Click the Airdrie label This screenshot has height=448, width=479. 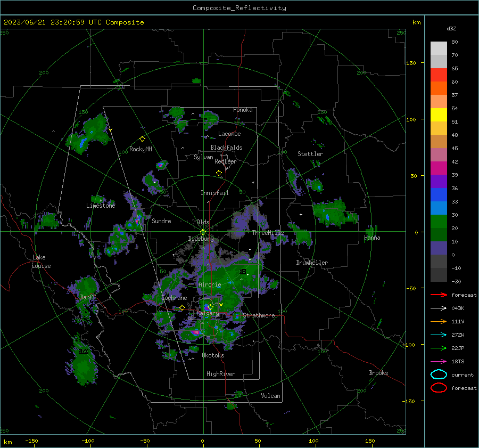click(210, 284)
